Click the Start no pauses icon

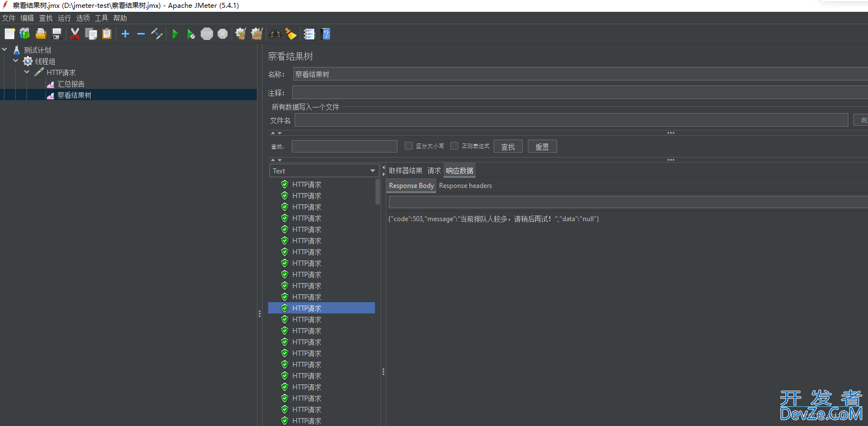coord(191,34)
